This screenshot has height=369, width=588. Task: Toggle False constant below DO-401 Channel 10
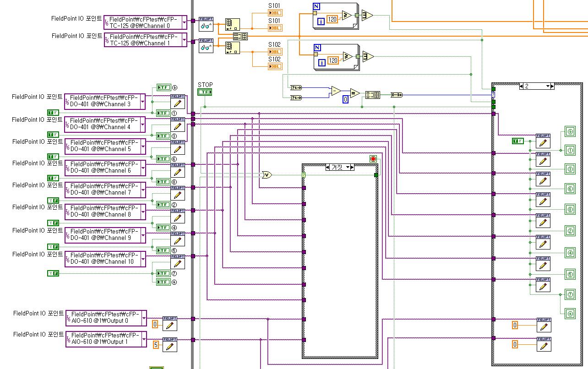point(53,273)
